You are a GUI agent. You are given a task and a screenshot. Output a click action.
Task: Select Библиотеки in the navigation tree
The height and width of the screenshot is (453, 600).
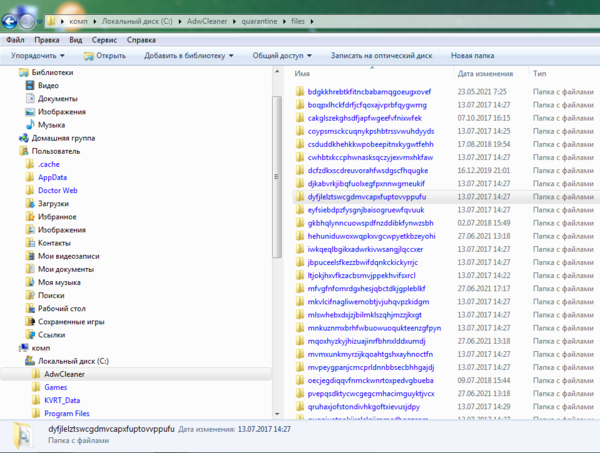click(x=52, y=72)
